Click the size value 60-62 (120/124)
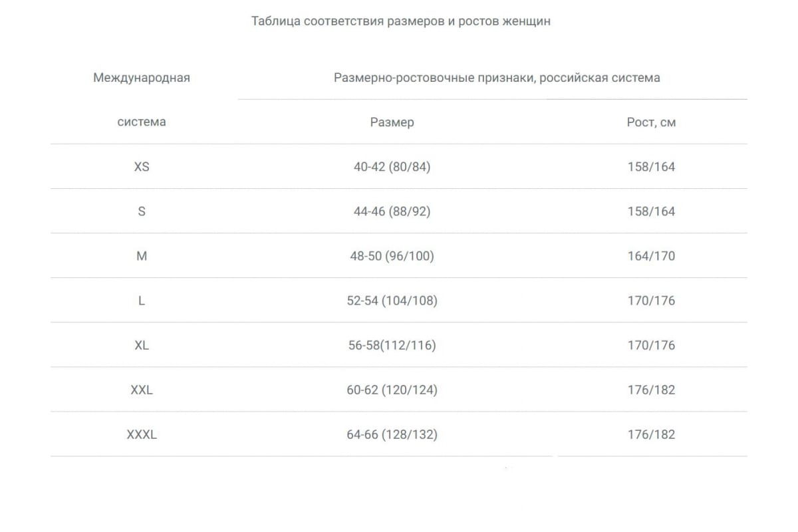Screen dimensions: 798x532 [x=392, y=390]
